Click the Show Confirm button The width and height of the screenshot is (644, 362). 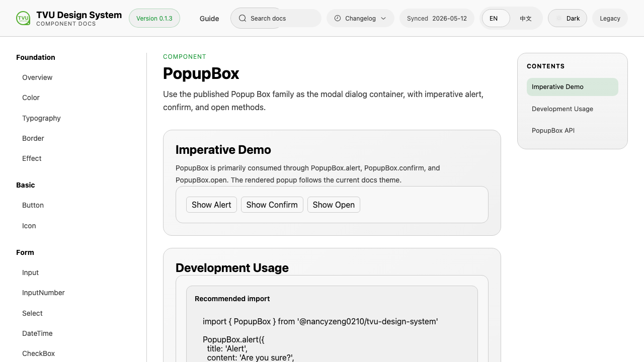(272, 205)
